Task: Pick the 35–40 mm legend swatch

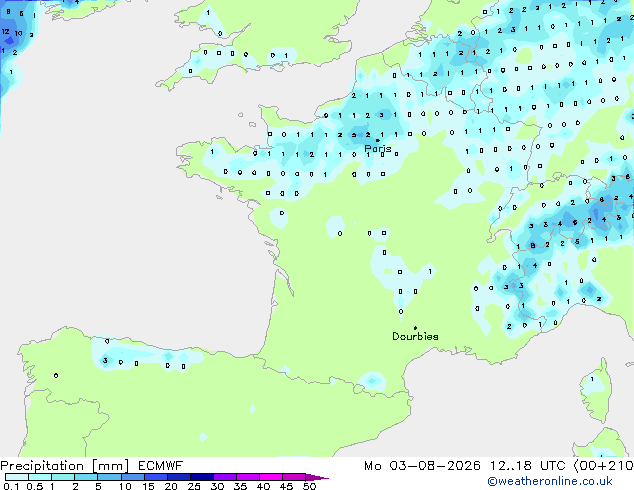Action: [247, 477]
